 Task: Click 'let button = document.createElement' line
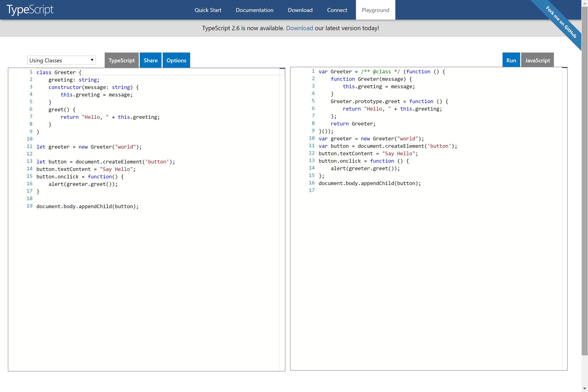(x=105, y=162)
